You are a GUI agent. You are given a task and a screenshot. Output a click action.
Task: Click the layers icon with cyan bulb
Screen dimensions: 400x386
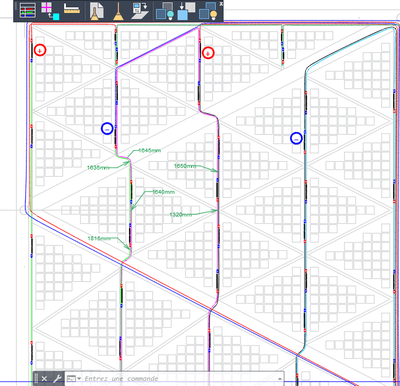click(x=165, y=11)
